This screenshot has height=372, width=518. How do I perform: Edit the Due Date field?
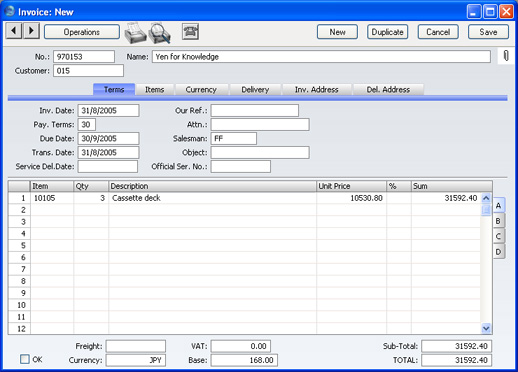[x=108, y=139]
